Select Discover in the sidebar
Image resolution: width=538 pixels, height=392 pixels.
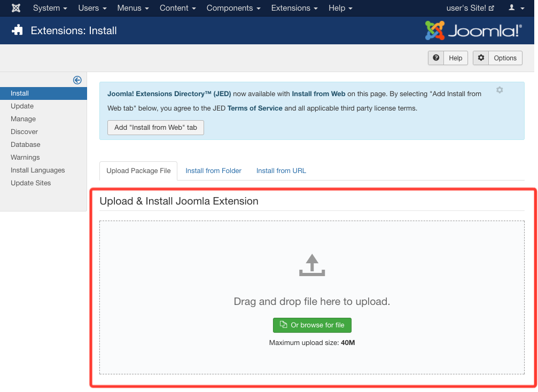pyautogui.click(x=24, y=132)
